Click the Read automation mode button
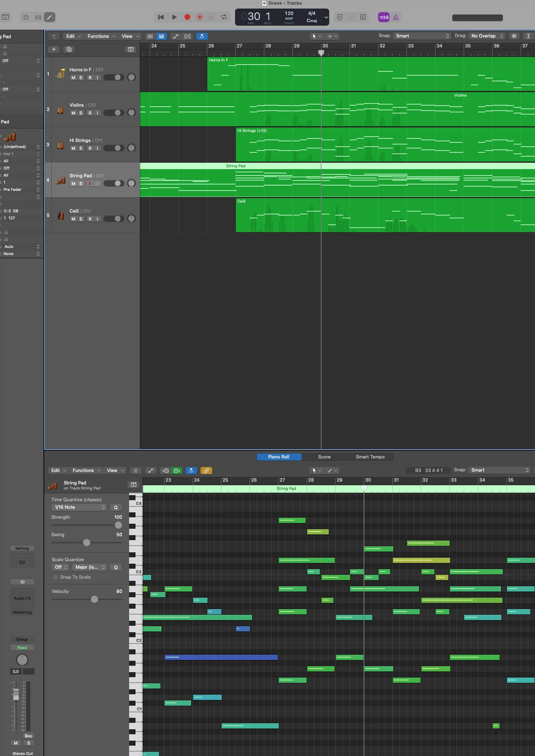Screen dimensions: 535x756 click(22, 648)
